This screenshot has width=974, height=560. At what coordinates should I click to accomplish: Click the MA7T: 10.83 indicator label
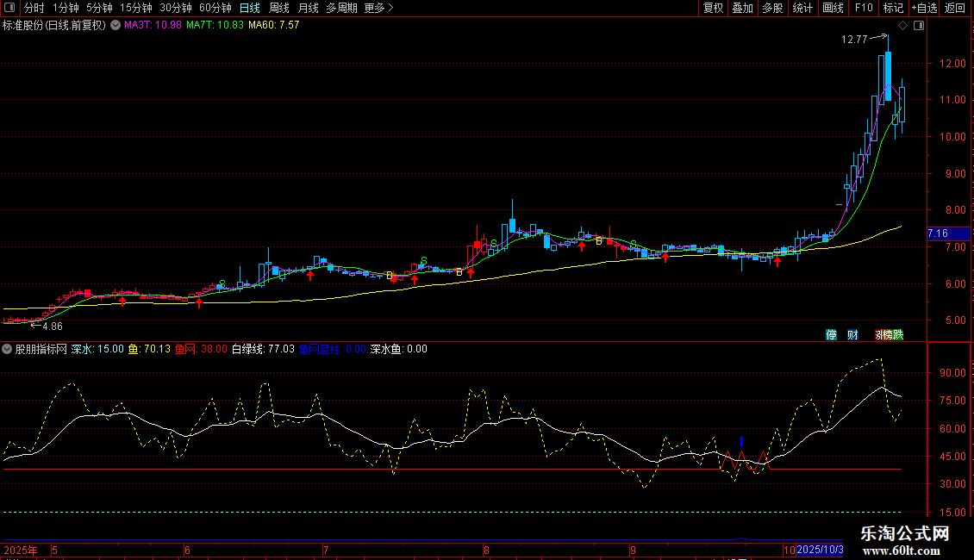point(215,26)
